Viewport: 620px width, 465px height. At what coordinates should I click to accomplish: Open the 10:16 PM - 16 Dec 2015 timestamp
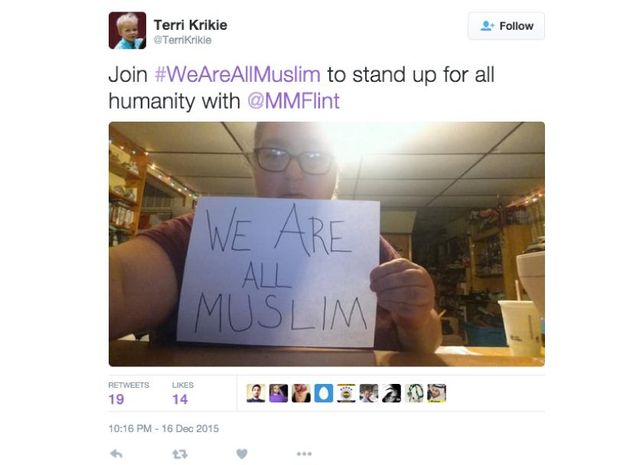pyautogui.click(x=164, y=429)
